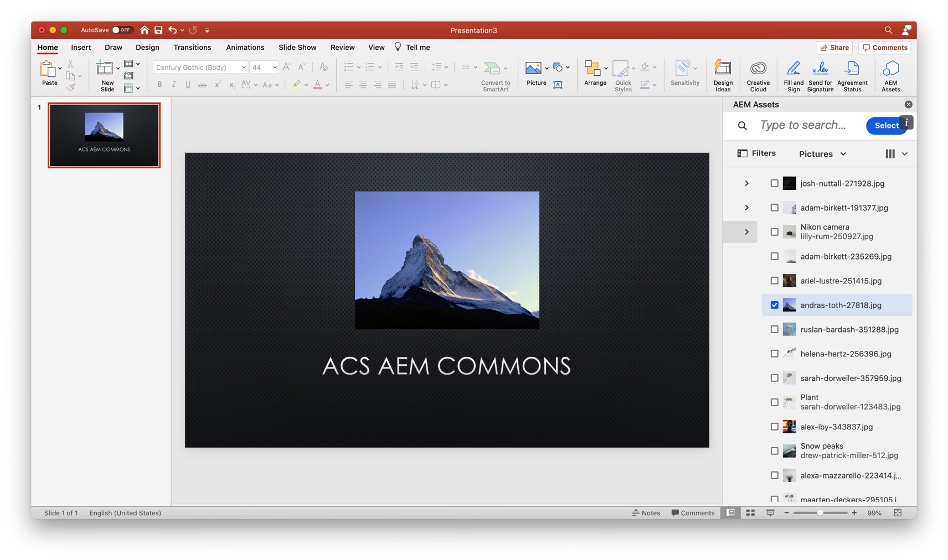
Task: Toggle Notes in the status bar
Action: pos(646,513)
